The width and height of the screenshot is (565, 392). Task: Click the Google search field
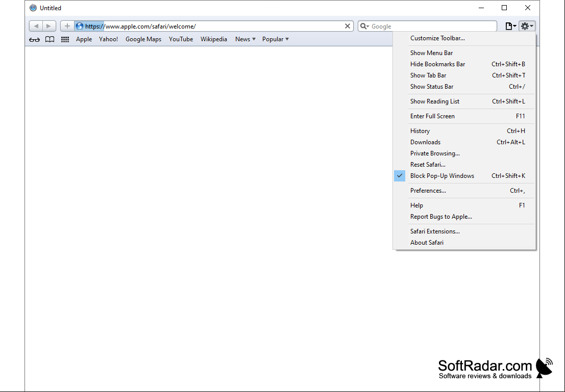427,27
